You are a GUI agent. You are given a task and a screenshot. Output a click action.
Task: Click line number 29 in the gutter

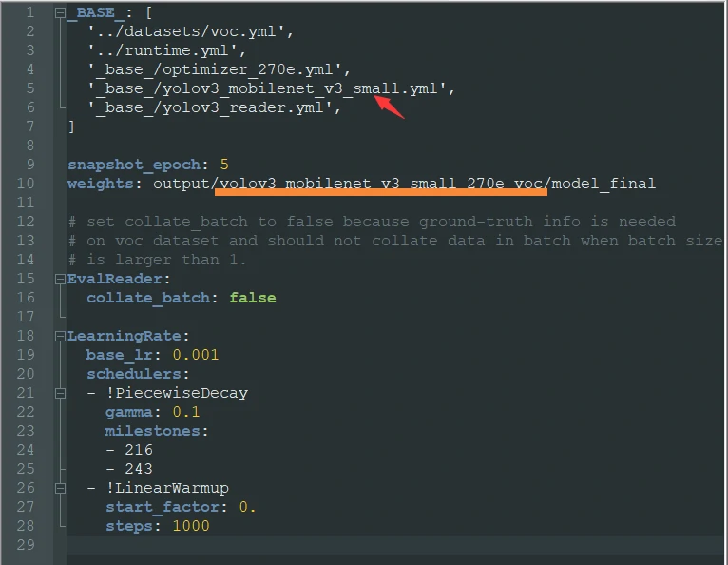[25, 545]
